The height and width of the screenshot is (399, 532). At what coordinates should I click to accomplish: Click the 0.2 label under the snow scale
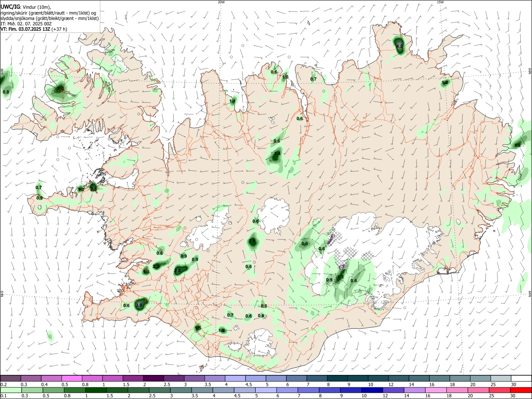[3, 384]
